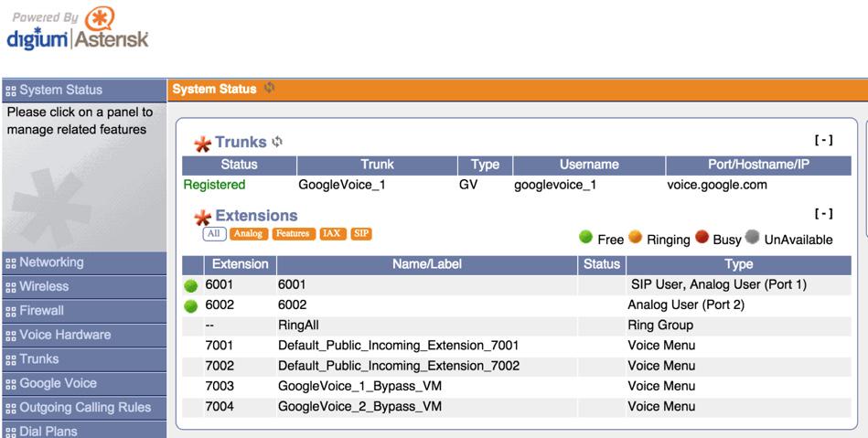Refresh the Trunks panel with its icon
This screenshot has width=868, height=438.
277,142
